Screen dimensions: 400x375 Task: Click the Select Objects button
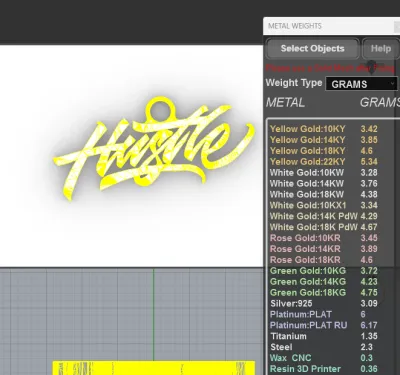click(313, 49)
